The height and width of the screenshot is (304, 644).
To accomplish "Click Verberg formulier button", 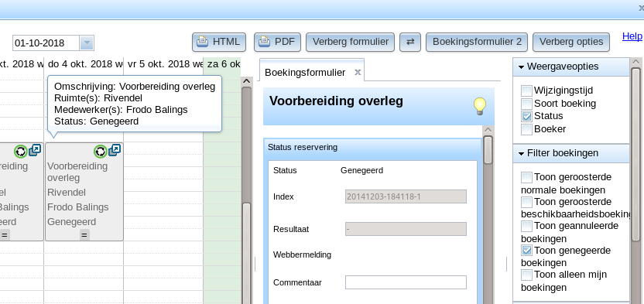I will tap(351, 42).
